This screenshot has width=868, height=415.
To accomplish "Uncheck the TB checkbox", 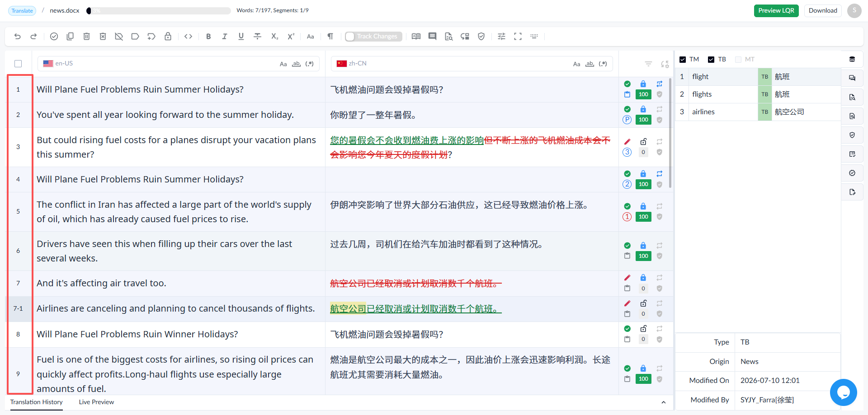I will [x=711, y=60].
